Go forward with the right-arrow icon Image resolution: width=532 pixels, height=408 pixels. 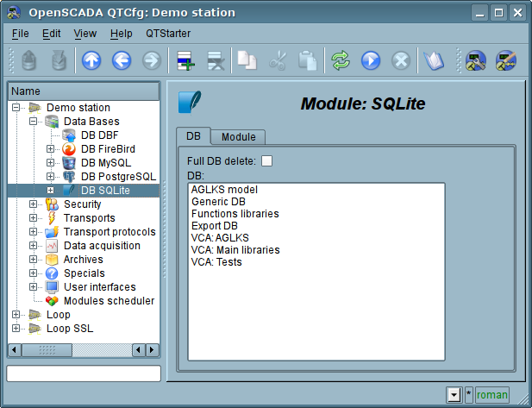(151, 60)
